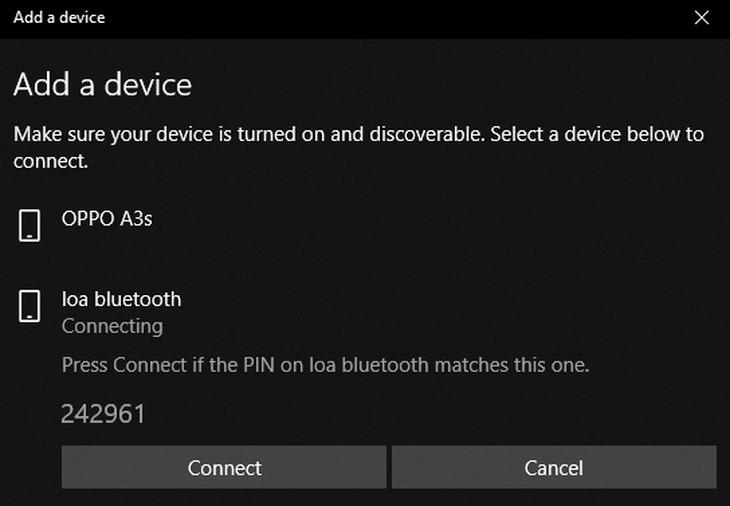Click the large Add a device heading
The height and width of the screenshot is (506, 730).
click(102, 85)
